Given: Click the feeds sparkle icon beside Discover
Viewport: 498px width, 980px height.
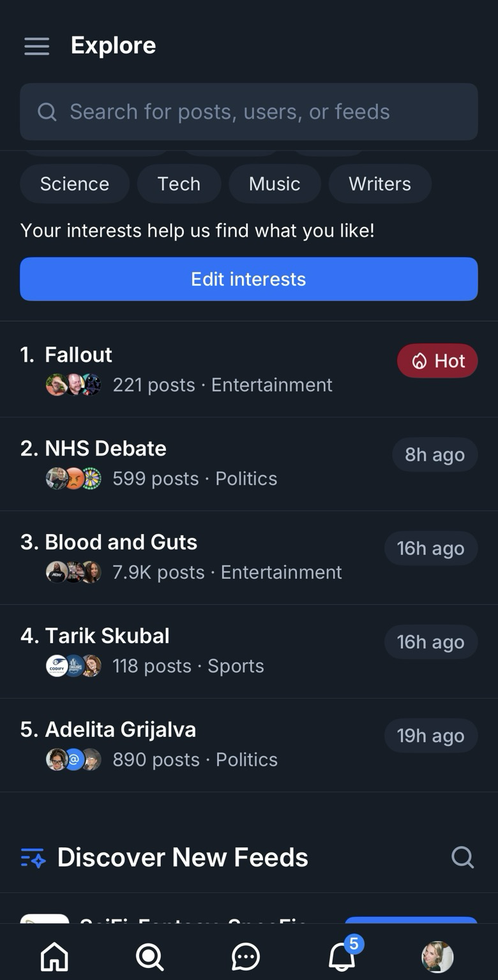Looking at the screenshot, I should 33,857.
